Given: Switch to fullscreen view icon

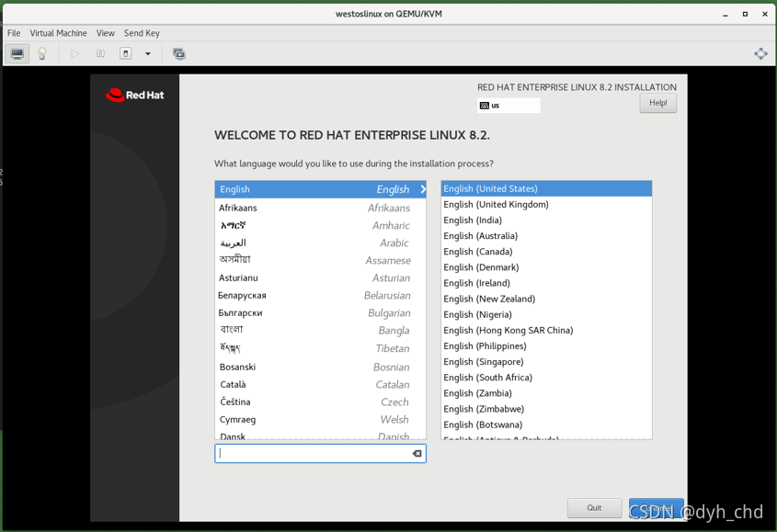Looking at the screenshot, I should [x=760, y=53].
